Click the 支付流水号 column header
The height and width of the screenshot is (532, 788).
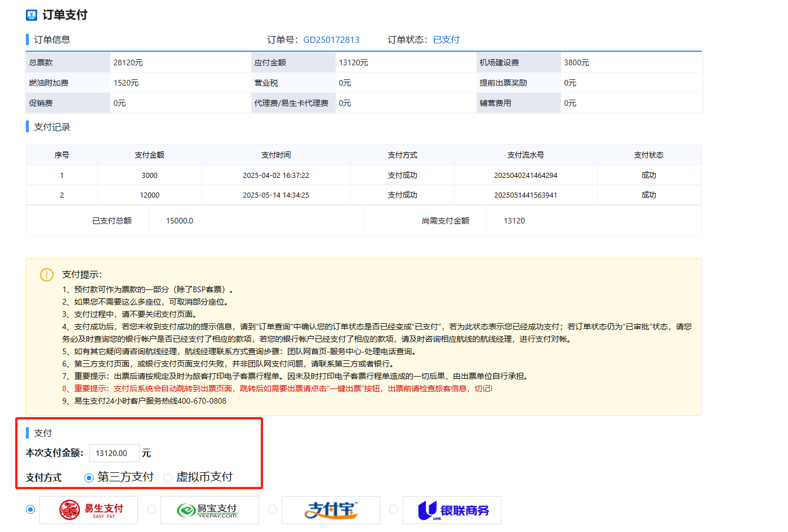tap(526, 155)
